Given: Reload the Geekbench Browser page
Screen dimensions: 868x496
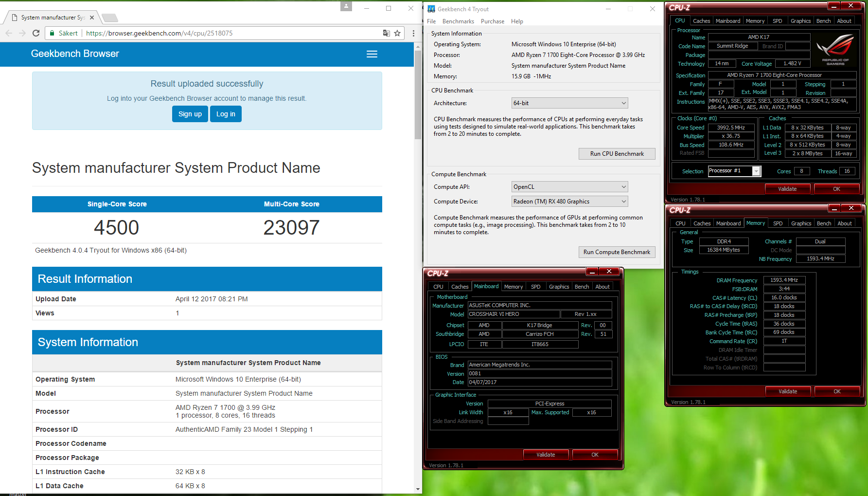Looking at the screenshot, I should 36,33.
